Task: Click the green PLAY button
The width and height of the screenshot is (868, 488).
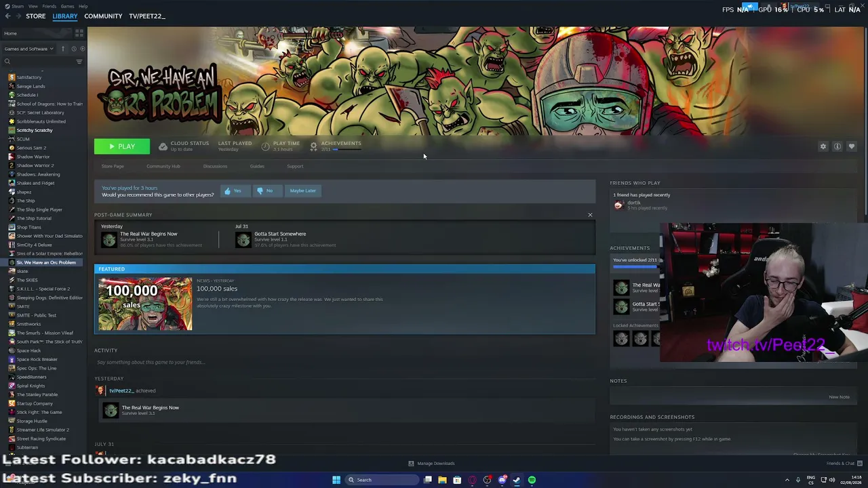Action: [122, 146]
